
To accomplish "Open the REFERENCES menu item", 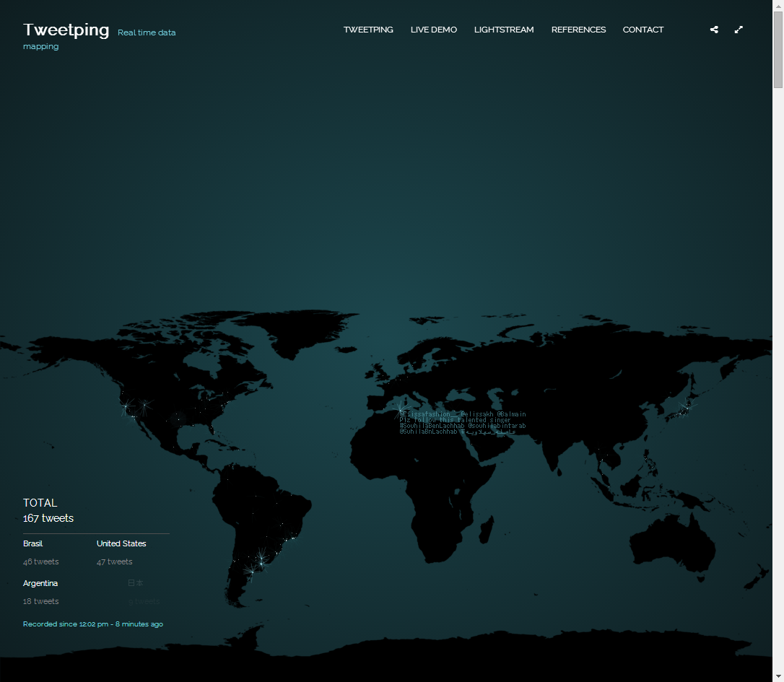I will click(578, 30).
